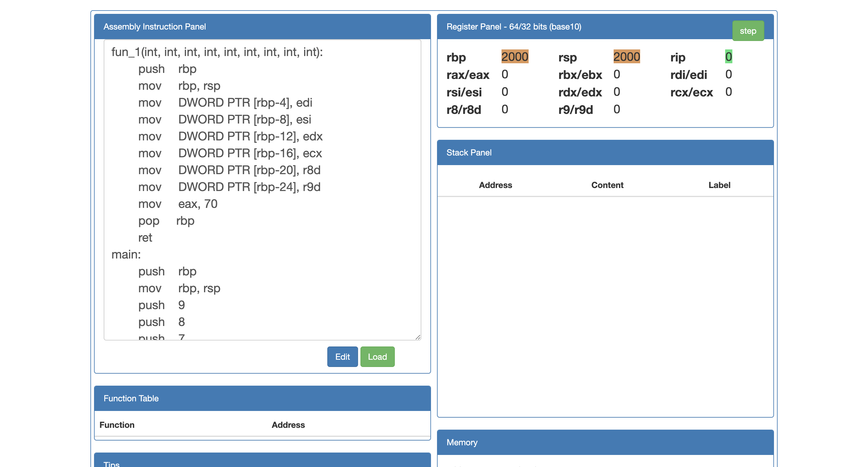Click the Stack Panel header

(x=468, y=153)
